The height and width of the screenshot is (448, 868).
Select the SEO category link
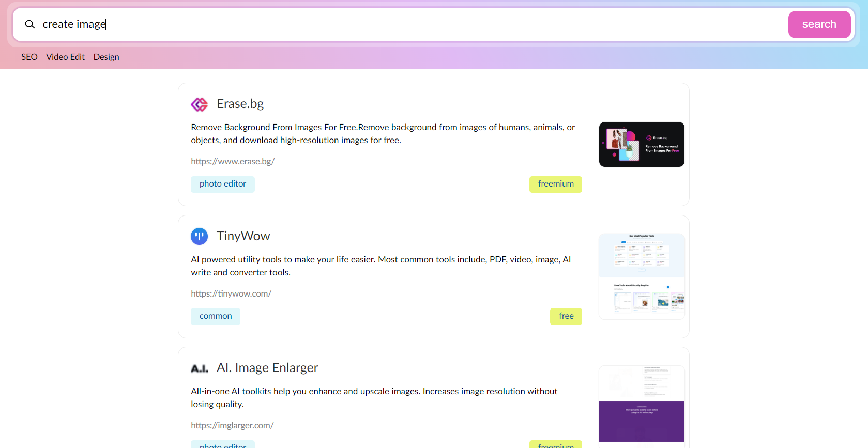coord(29,57)
